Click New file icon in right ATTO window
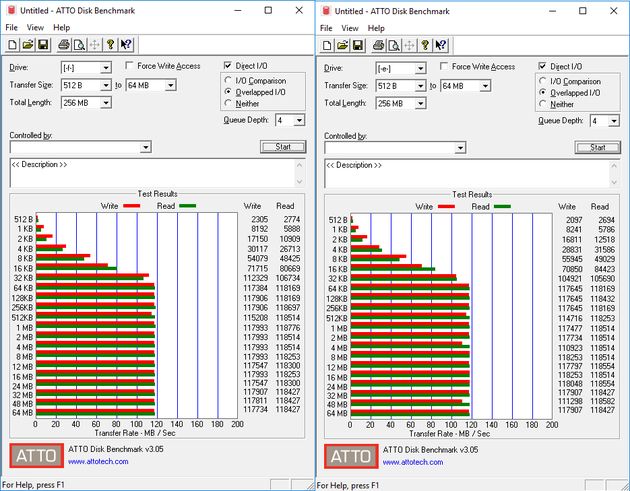The width and height of the screenshot is (630, 491). click(327, 45)
